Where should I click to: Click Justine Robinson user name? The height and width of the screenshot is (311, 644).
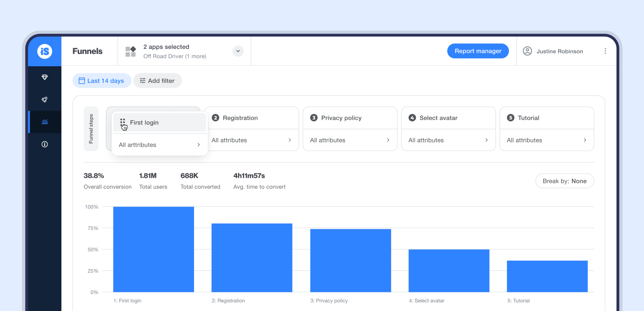pyautogui.click(x=560, y=51)
